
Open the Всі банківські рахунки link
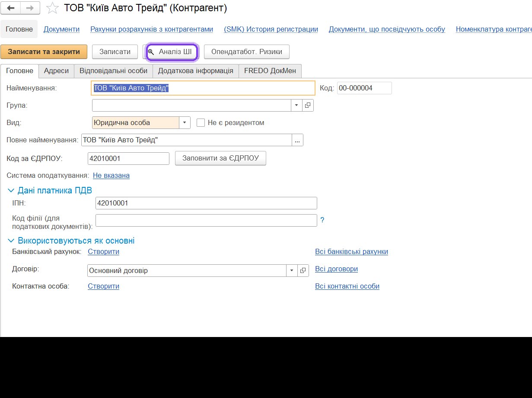click(x=351, y=251)
